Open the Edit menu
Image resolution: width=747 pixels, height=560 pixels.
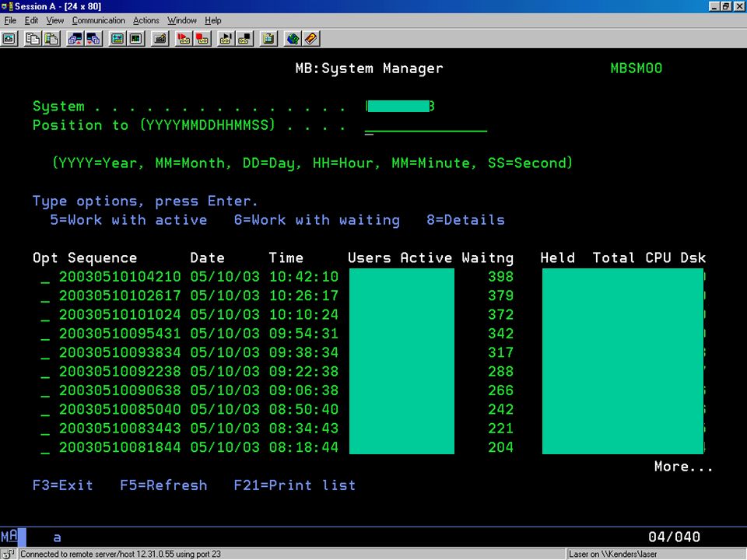coord(31,20)
